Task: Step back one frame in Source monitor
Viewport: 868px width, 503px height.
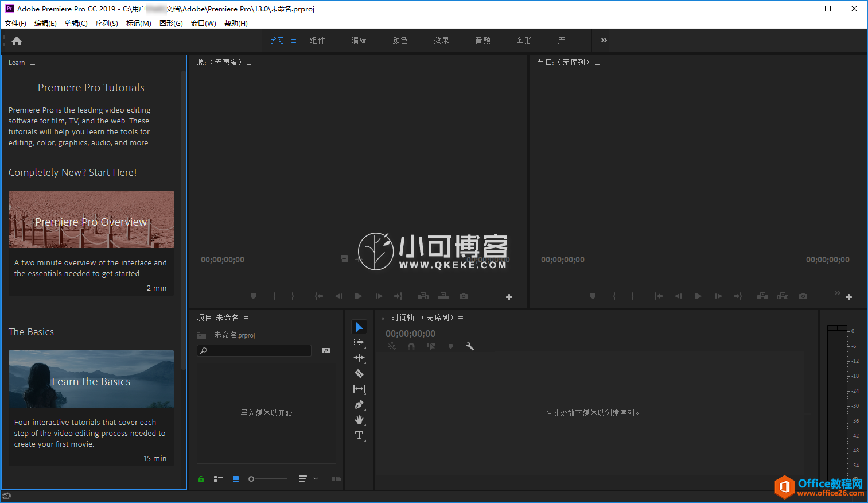Action: pyautogui.click(x=338, y=296)
